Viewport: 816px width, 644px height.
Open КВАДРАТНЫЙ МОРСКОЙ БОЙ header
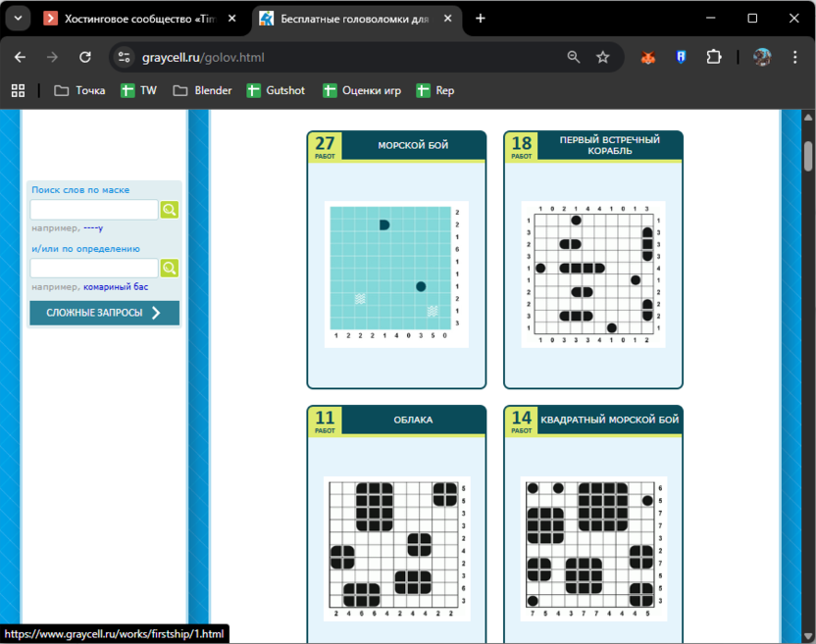[x=609, y=420]
